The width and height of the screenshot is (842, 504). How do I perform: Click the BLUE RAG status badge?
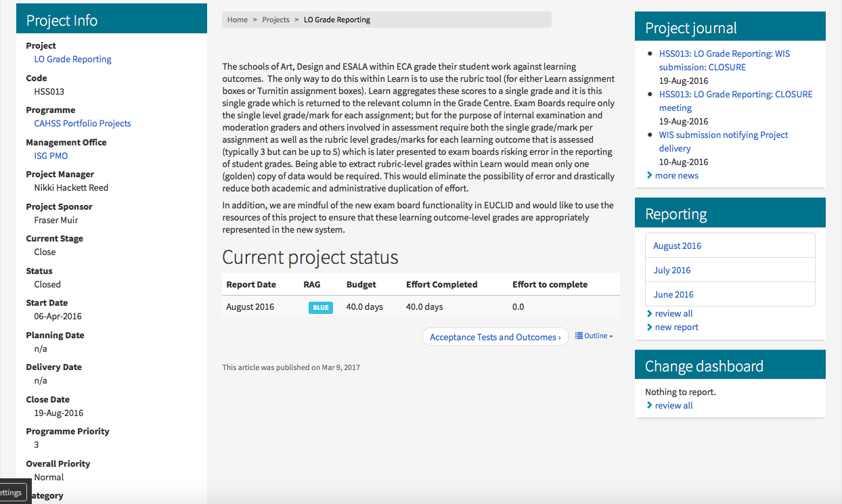coord(321,307)
